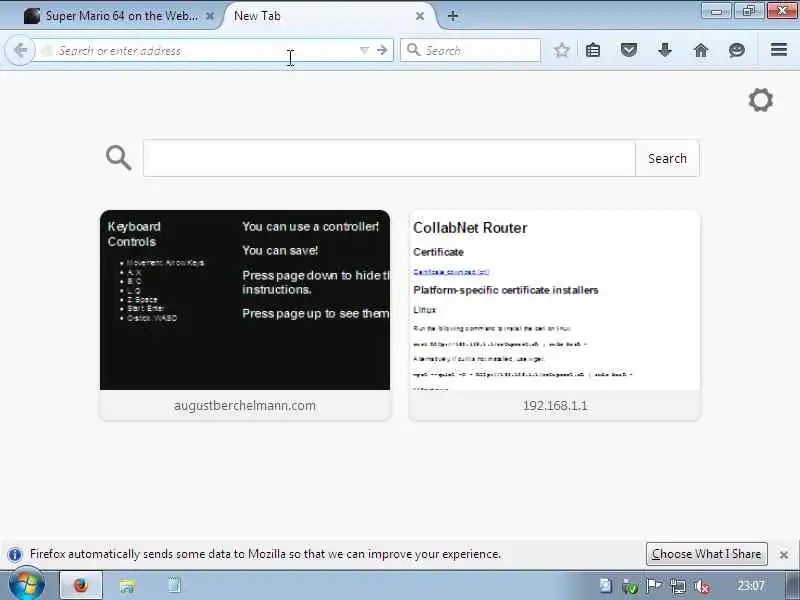Open the Hello chat smiley icon
The image size is (800, 600).
737,50
